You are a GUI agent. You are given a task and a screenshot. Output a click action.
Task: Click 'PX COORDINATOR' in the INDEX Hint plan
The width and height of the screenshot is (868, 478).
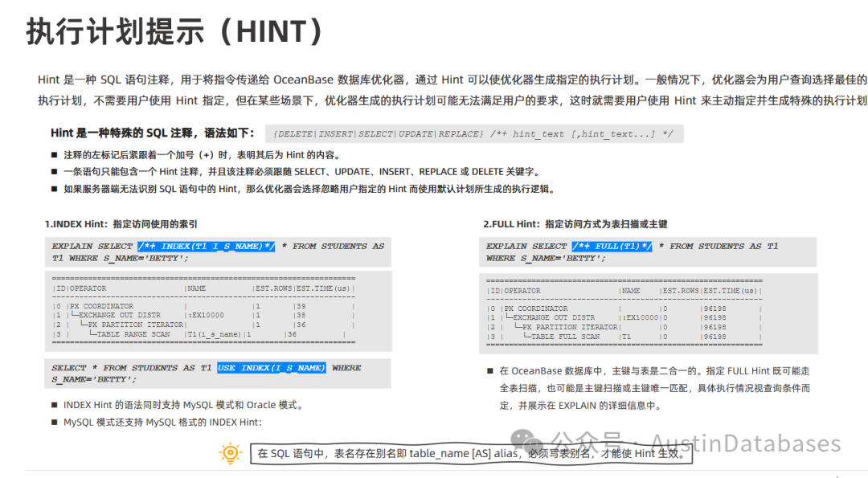[101, 306]
